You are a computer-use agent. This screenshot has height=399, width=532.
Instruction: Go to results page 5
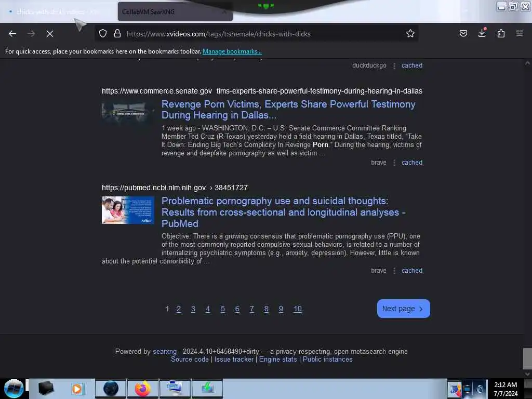pos(222,309)
